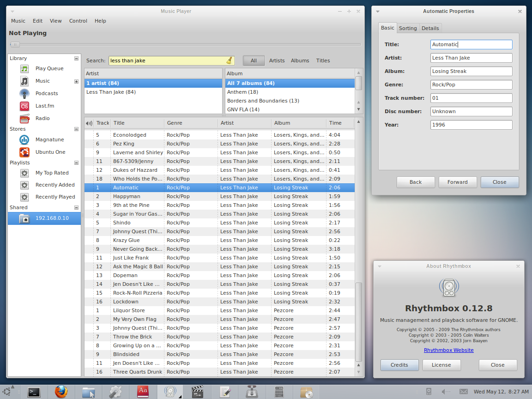Open the Radio icon in sidebar
Screen dimensions: 532x399
tap(24, 118)
